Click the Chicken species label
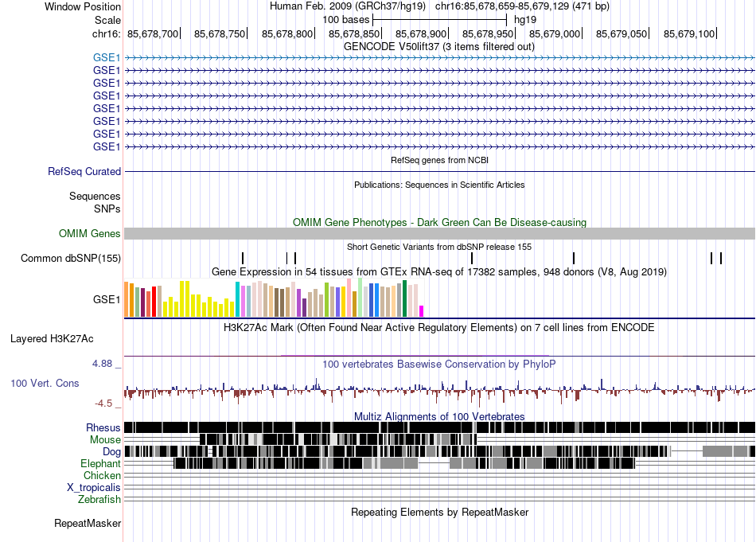756x542 pixels. click(102, 475)
